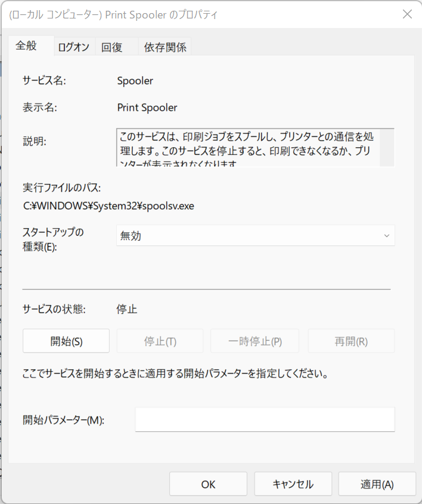Image resolution: width=422 pixels, height=504 pixels.
Task: Click the 適用(A) button
Action: [377, 484]
